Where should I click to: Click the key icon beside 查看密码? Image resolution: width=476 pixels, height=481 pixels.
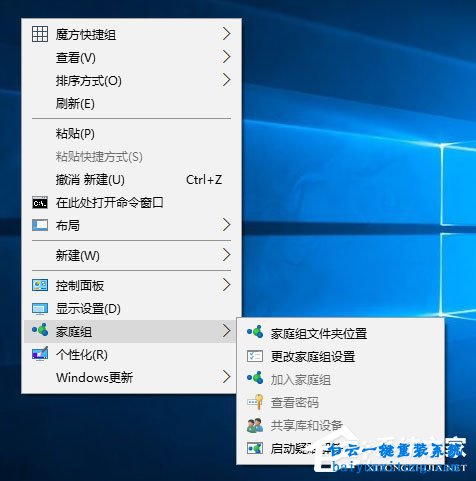point(255,402)
